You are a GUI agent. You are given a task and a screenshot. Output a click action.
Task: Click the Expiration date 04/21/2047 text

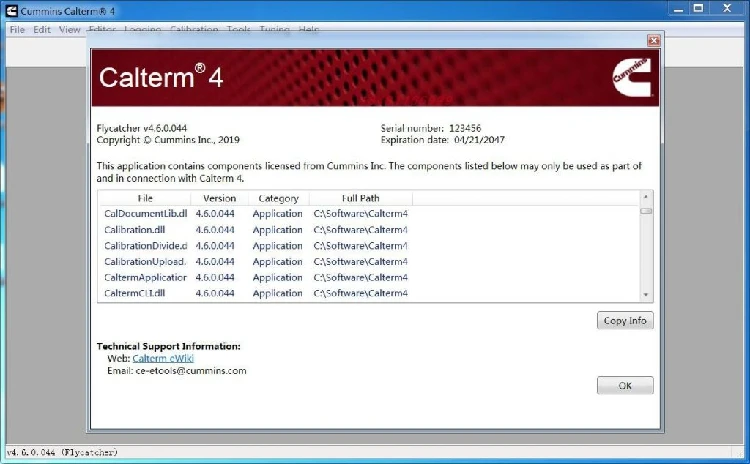point(442,140)
